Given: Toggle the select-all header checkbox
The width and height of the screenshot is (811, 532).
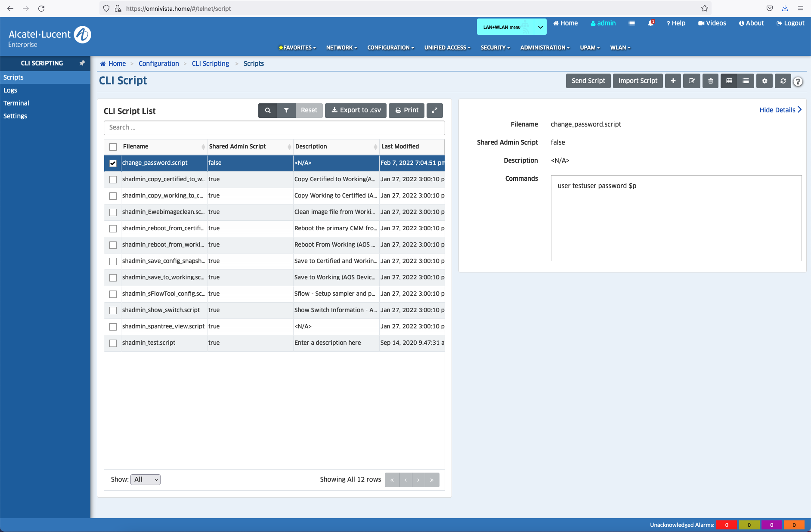Looking at the screenshot, I should 113,147.
